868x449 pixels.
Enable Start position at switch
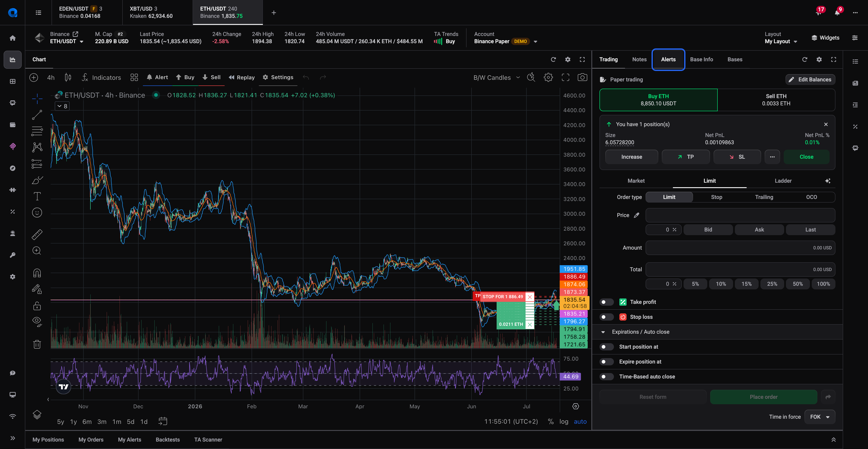tap(606, 347)
